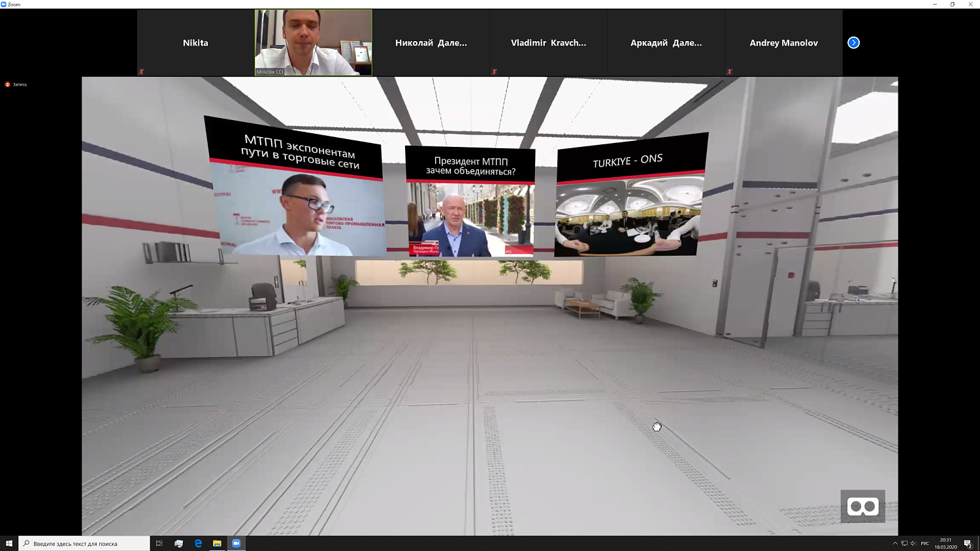Open File Explorer from the taskbar

(x=217, y=543)
